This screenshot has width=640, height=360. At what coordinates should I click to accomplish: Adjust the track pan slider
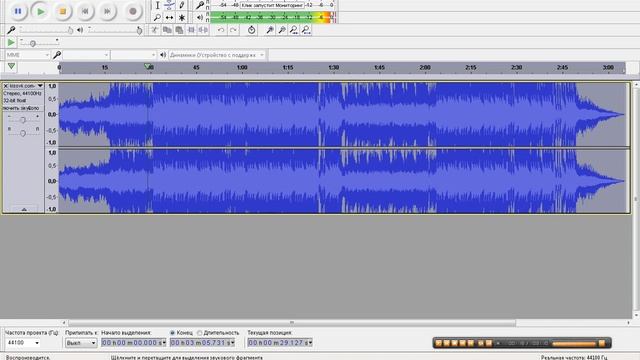pyautogui.click(x=23, y=133)
